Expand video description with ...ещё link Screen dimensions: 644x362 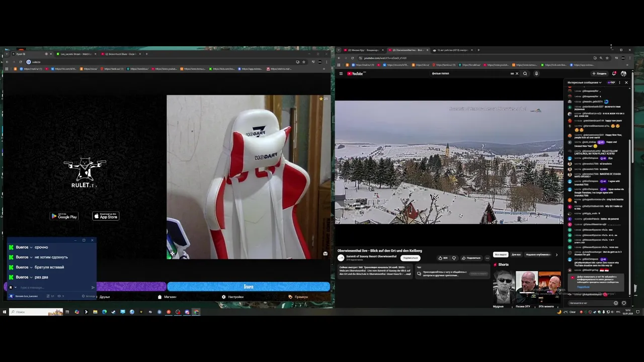pos(409,274)
